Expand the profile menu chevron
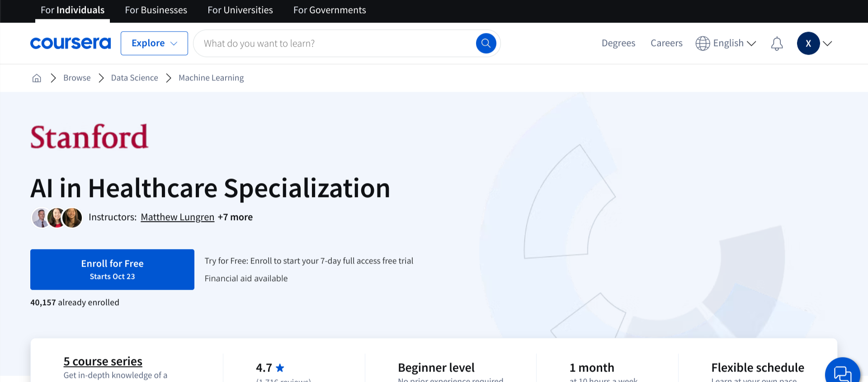 (828, 43)
